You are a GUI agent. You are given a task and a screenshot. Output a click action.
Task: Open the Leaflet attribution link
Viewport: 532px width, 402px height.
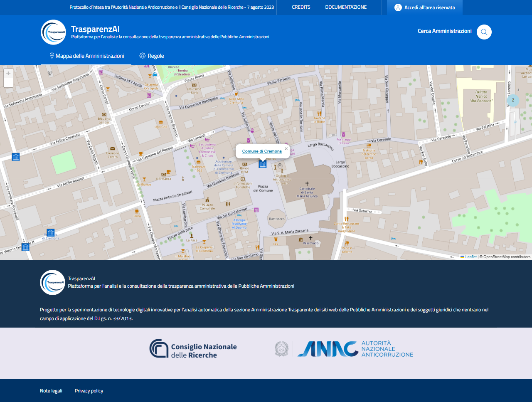coord(468,257)
